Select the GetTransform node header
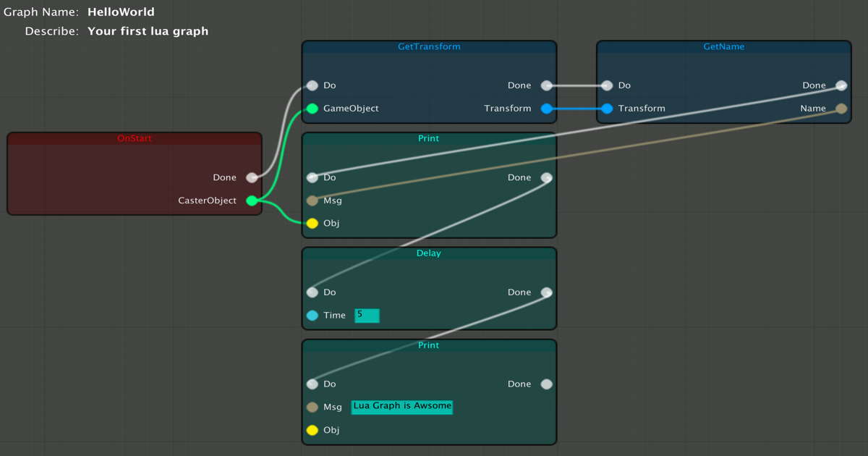Screen dimensions: 868x456 [429, 46]
